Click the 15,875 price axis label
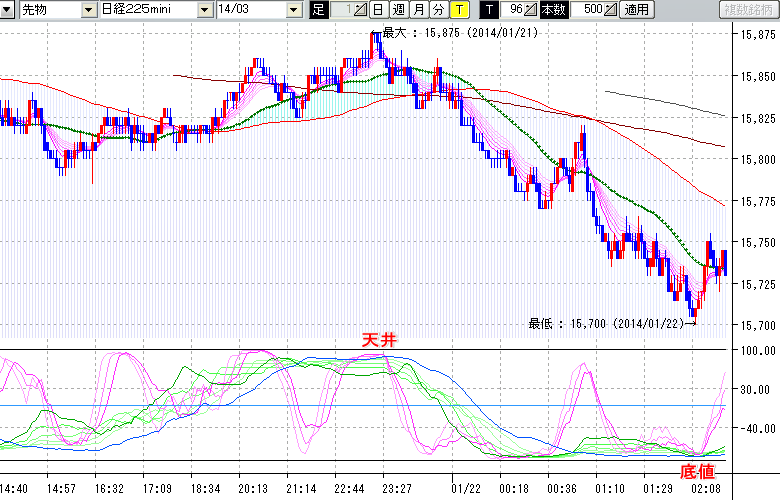The height and width of the screenshot is (500, 780). tap(758, 35)
